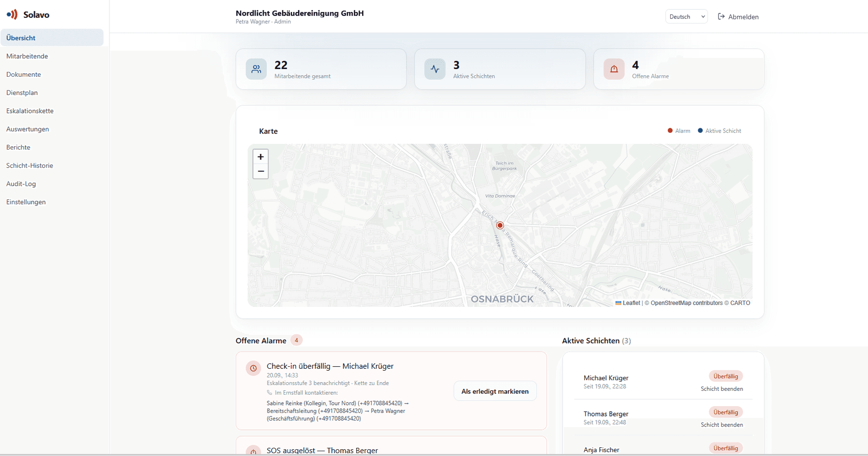Viewport: 868px width, 456px height.
Task: Click the Leaflet attribution link
Action: point(628,303)
